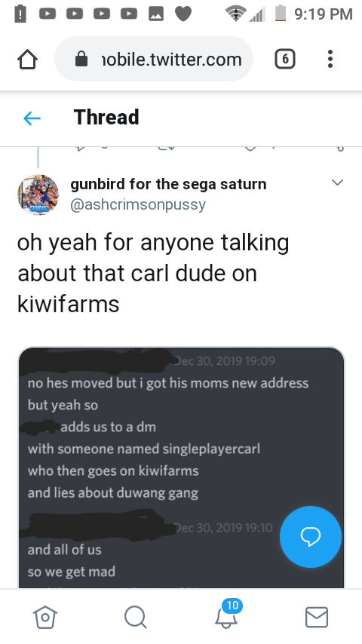Open the gunbird profile avatar
Image resolution: width=362 pixels, height=644 pixels.
coord(38,195)
